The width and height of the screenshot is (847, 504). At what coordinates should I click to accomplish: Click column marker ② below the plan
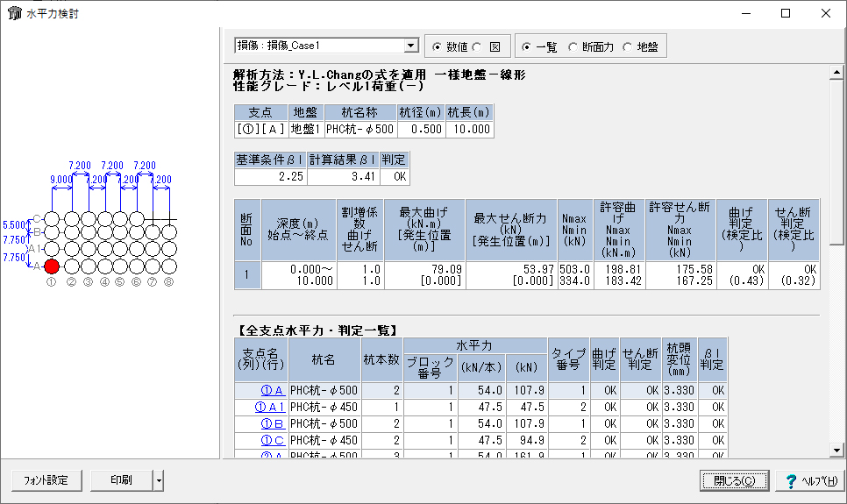[x=71, y=282]
